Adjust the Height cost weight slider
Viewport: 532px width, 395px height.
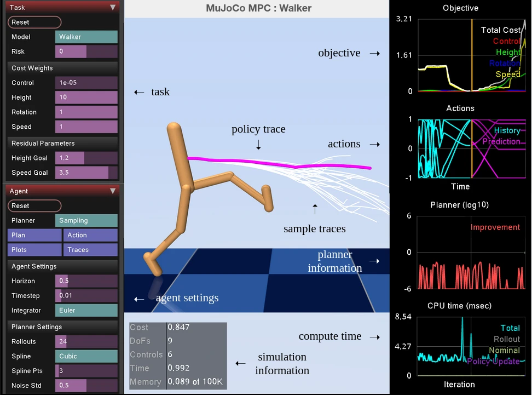click(x=86, y=97)
